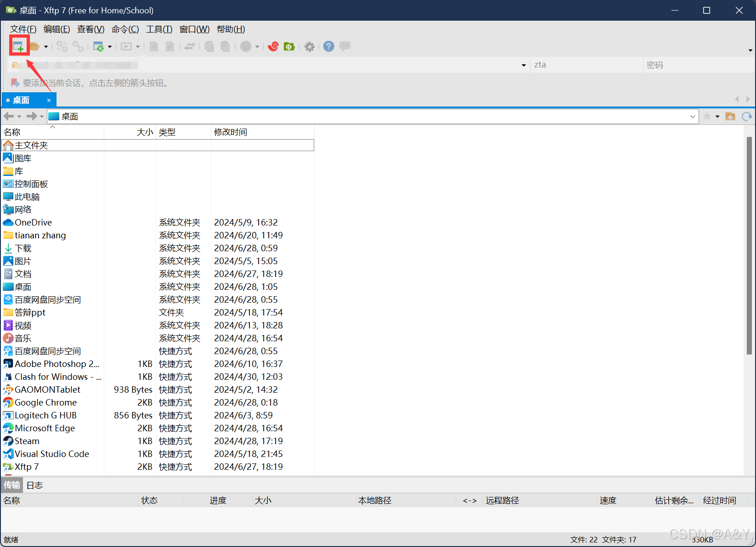Refresh the file list with refresh icon
This screenshot has width=756, height=547.
tap(747, 116)
